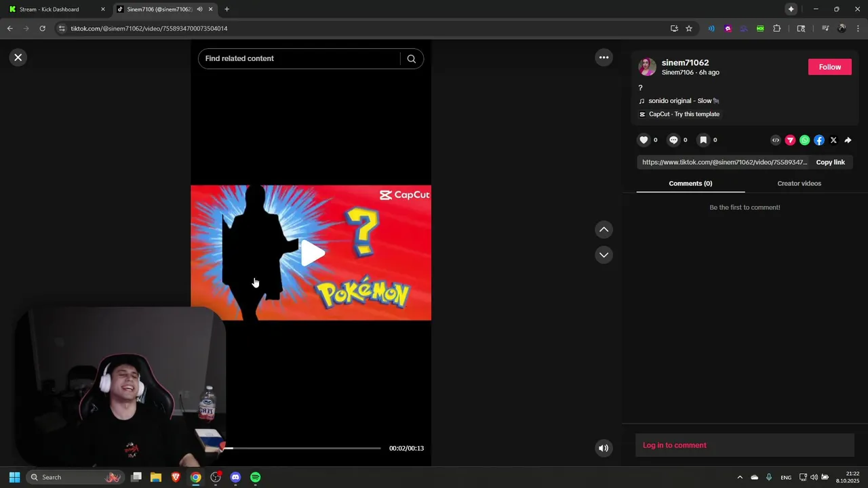Share the video on Facebook
Viewport: 868px width, 488px height.
click(819, 140)
